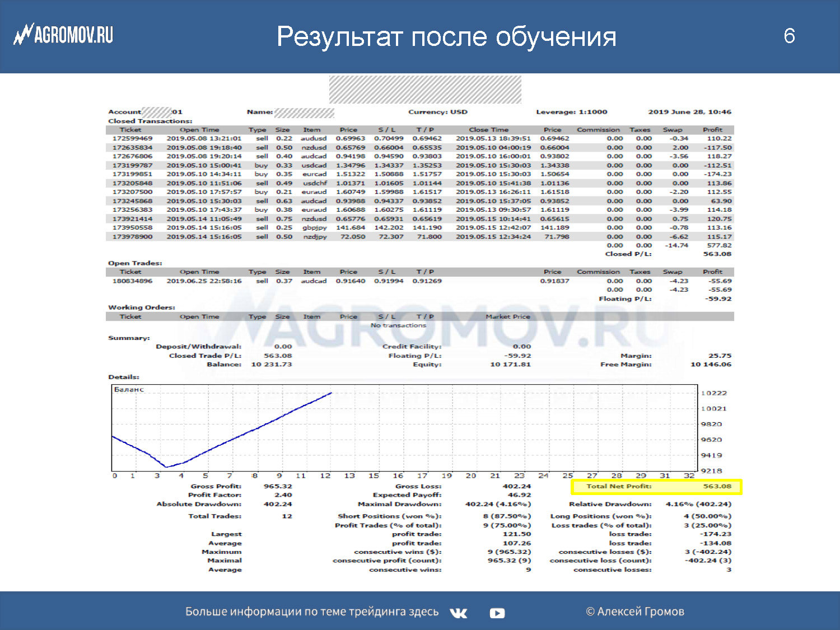Click the Gross Loss value 402.24
Screen dimensions: 840x630
(517, 486)
